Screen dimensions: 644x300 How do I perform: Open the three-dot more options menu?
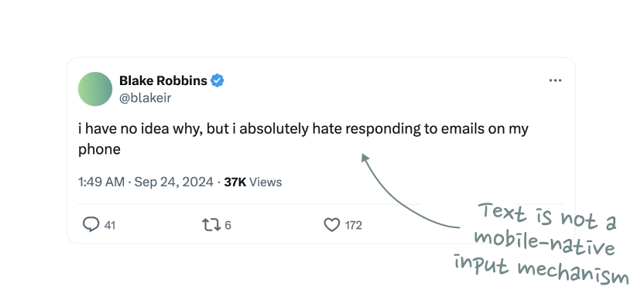(555, 81)
